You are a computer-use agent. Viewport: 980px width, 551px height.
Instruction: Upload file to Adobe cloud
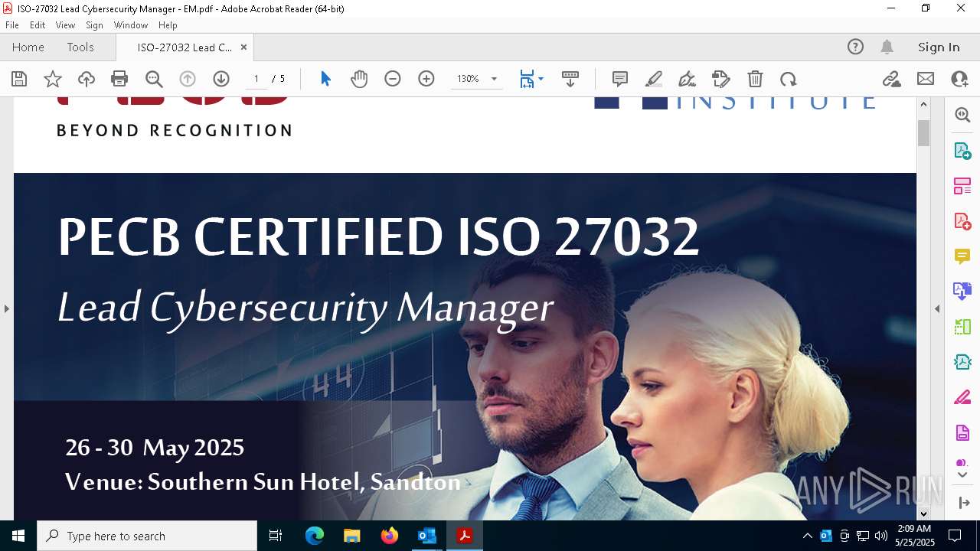[87, 79]
